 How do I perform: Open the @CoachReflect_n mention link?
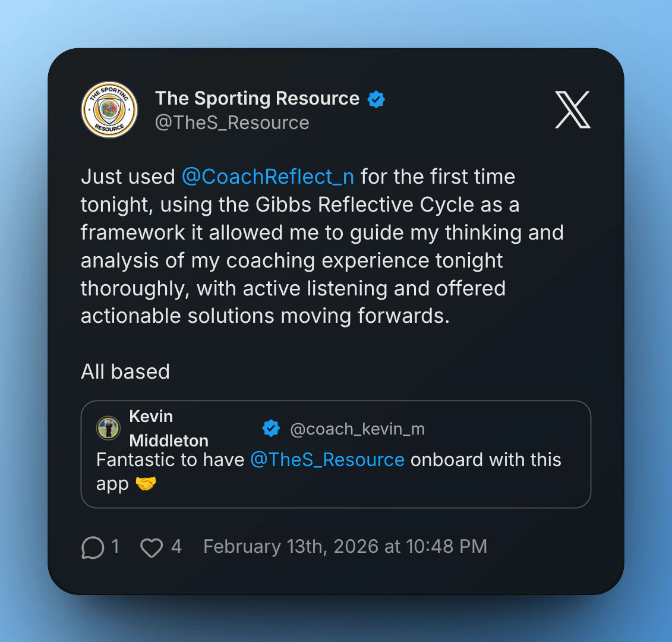click(x=267, y=177)
